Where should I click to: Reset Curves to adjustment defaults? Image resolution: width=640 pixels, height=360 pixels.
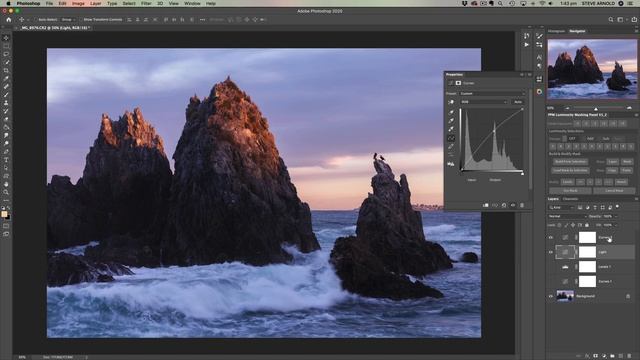coord(504,205)
